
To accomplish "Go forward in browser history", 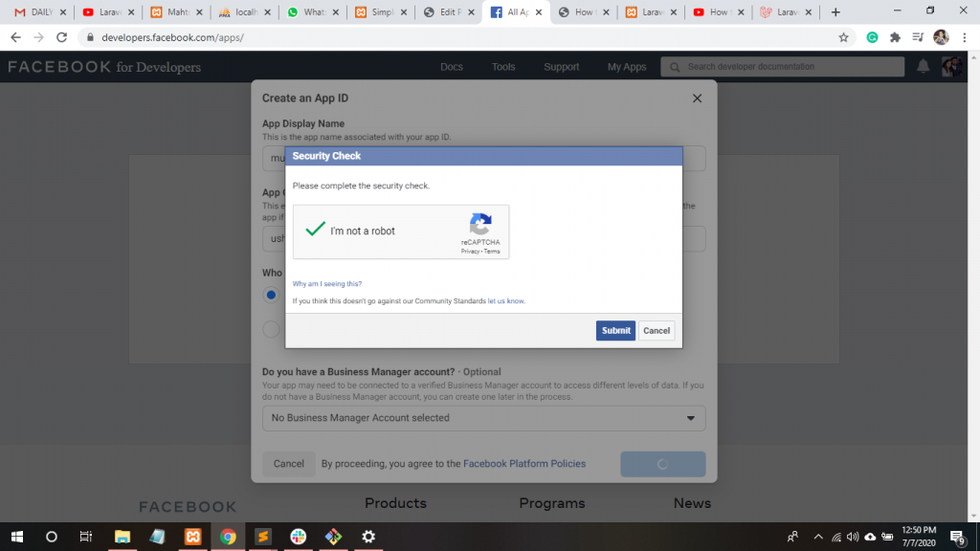I will (x=38, y=37).
